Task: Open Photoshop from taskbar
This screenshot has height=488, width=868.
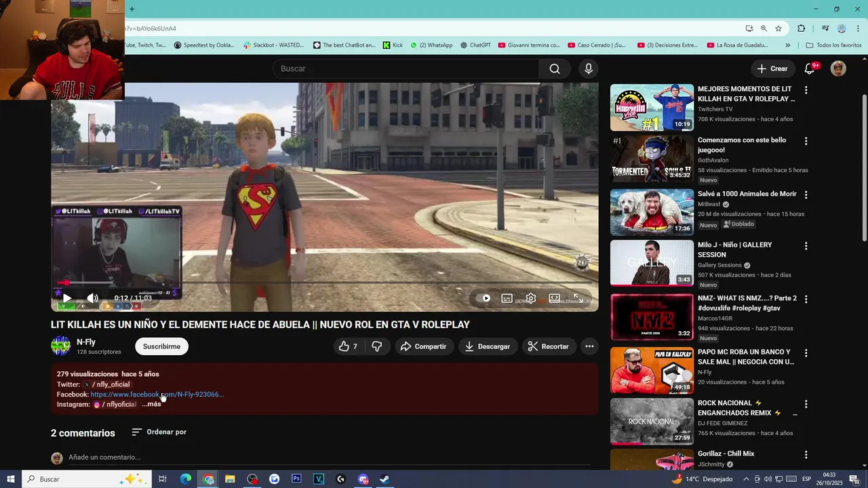Action: [x=296, y=479]
